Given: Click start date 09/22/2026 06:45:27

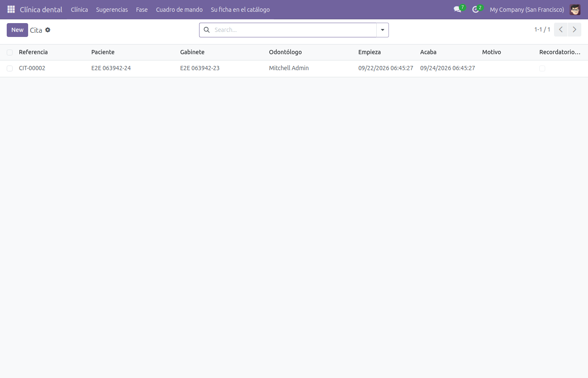Looking at the screenshot, I should click(x=386, y=68).
